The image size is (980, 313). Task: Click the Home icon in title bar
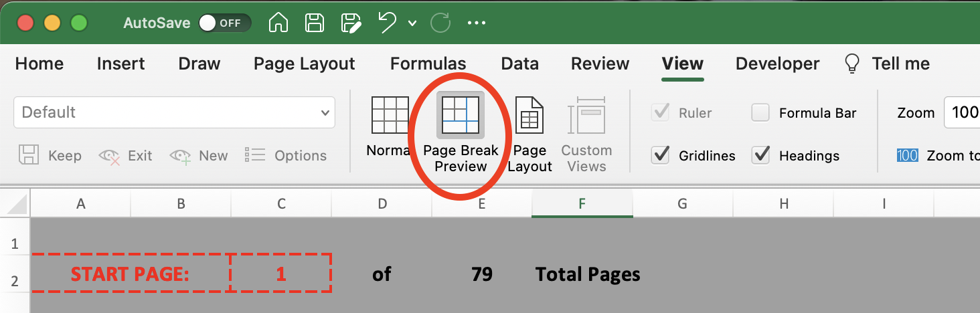tap(278, 23)
